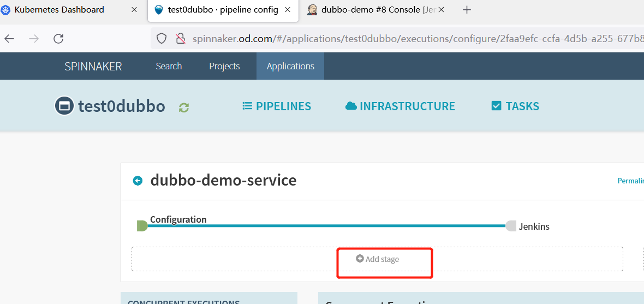Select the Jenkins stage node
The width and height of the screenshot is (644, 304).
[511, 226]
